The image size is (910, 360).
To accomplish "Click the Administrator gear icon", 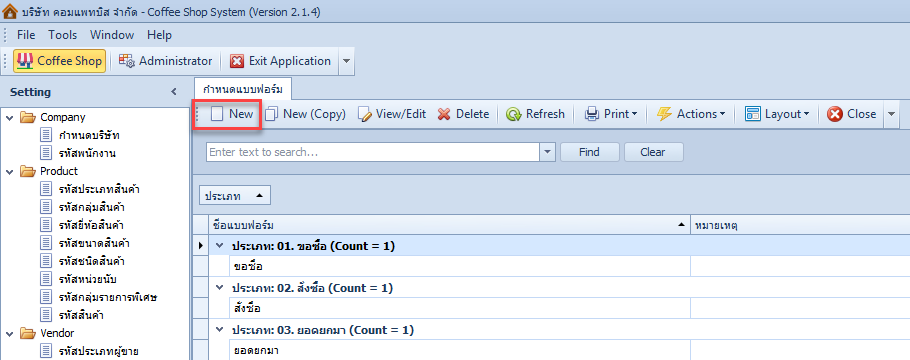I will click(127, 61).
